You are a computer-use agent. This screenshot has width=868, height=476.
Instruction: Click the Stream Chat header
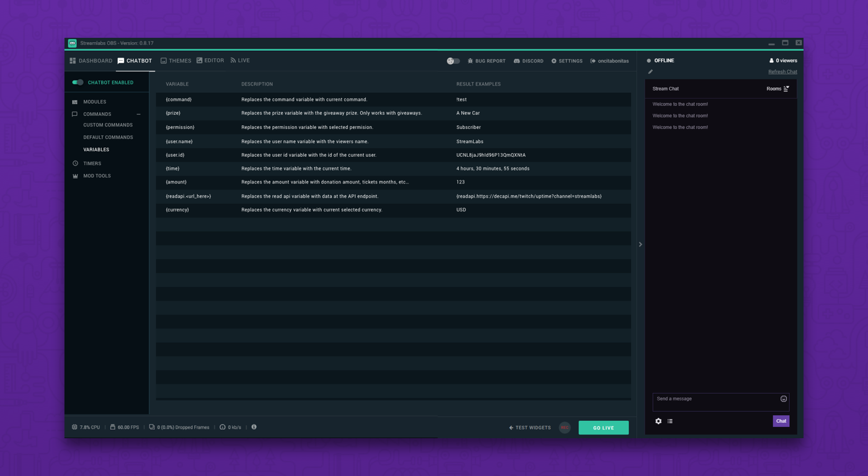[x=665, y=89]
